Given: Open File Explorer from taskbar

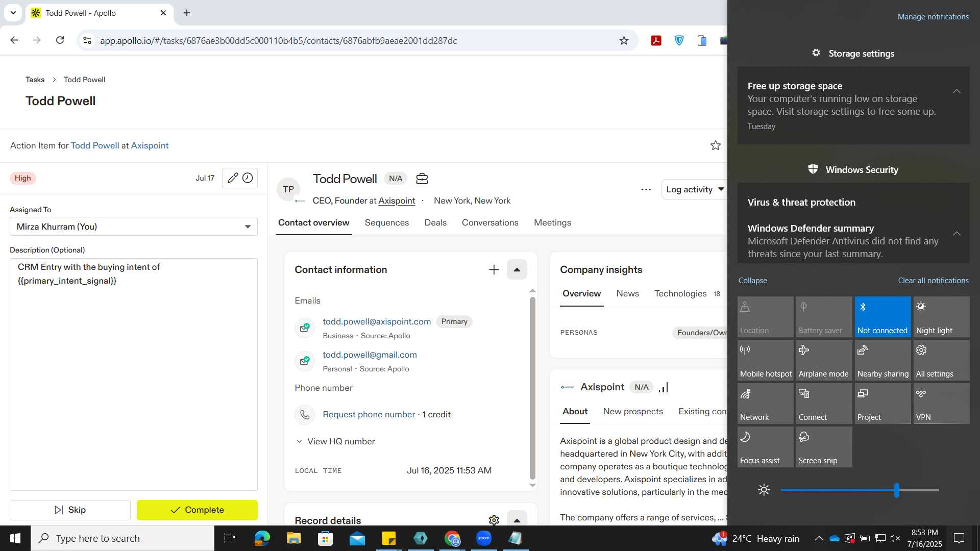Looking at the screenshot, I should (293, 538).
